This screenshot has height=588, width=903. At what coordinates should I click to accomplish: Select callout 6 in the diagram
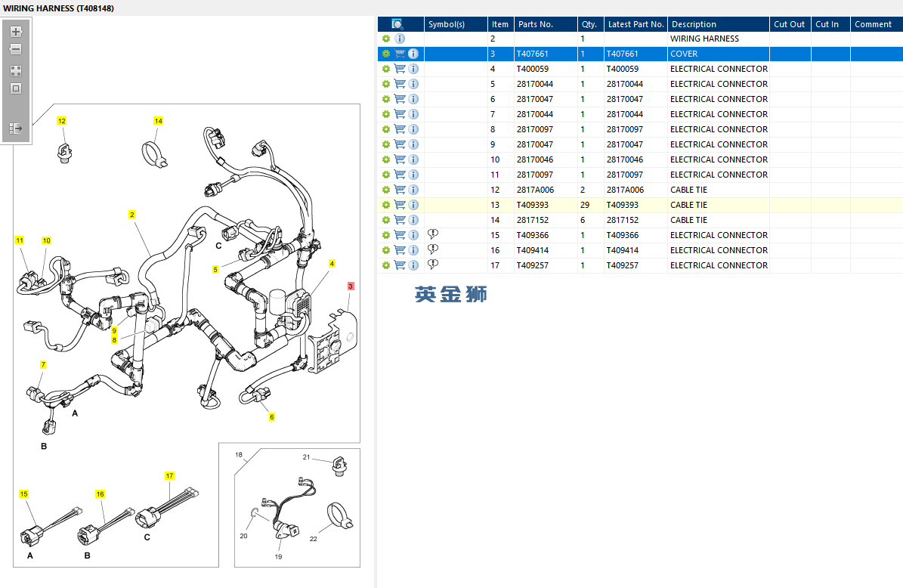point(272,417)
